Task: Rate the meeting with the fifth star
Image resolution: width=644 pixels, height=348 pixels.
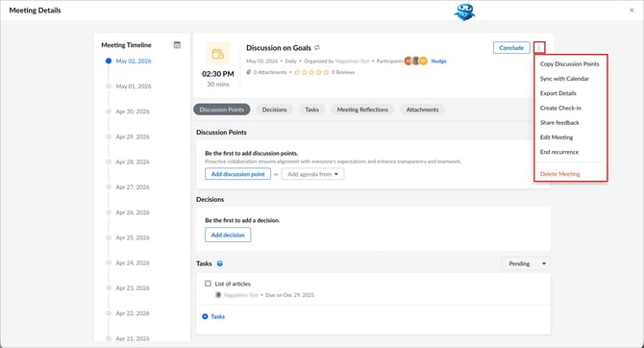Action: [x=326, y=72]
